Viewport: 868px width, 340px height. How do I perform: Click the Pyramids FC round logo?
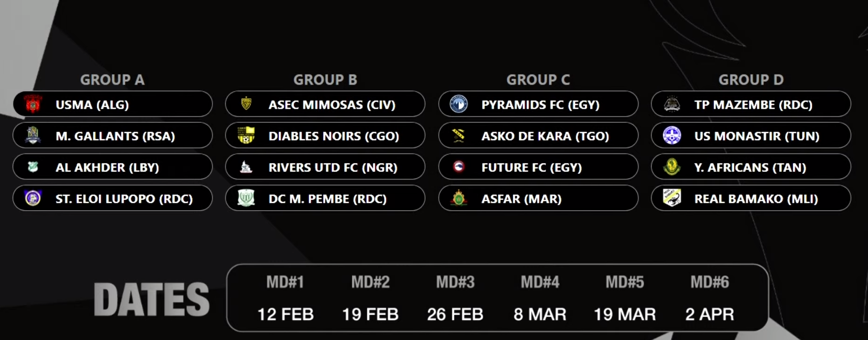pos(459,104)
